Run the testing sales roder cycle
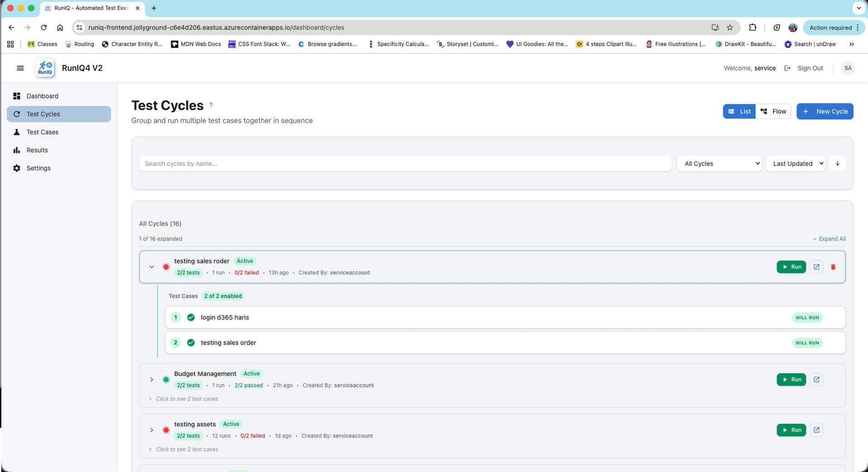This screenshot has height=472, width=868. click(791, 267)
